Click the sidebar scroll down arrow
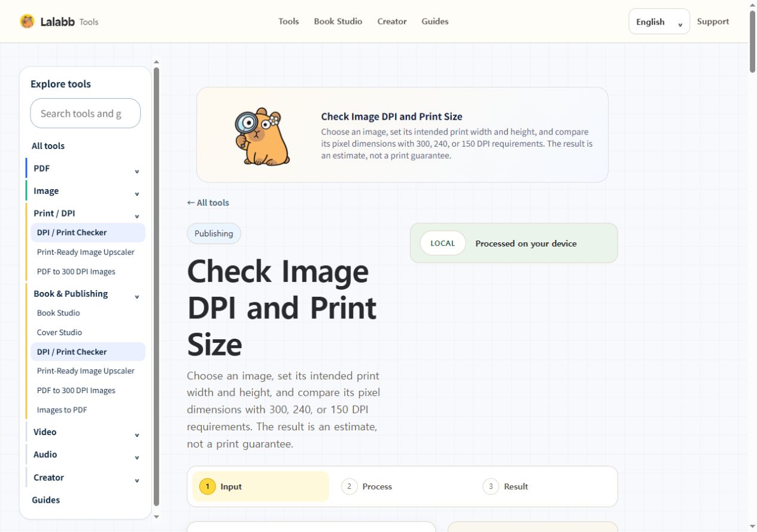 point(157,516)
